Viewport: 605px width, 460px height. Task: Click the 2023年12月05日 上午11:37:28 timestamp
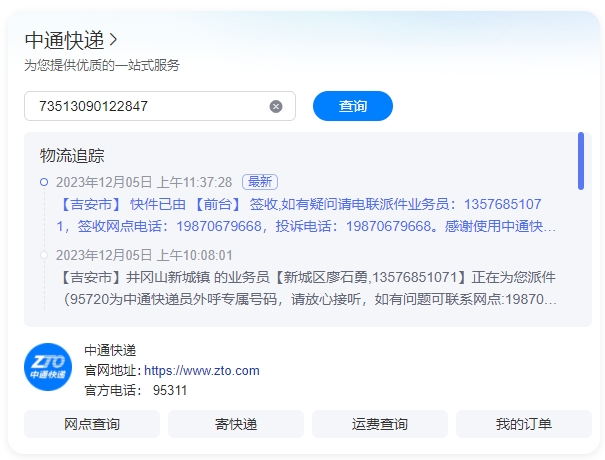(x=144, y=182)
